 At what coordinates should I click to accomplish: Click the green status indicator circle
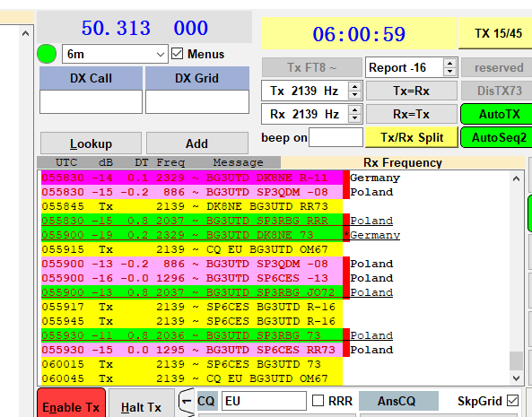pyautogui.click(x=47, y=54)
